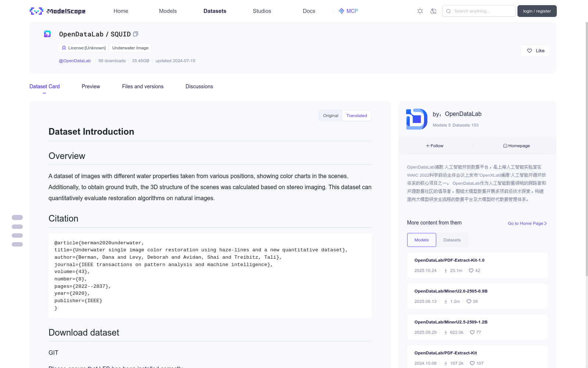Click the MCP diamond icon
The width and height of the screenshot is (588, 368).
[x=341, y=11]
